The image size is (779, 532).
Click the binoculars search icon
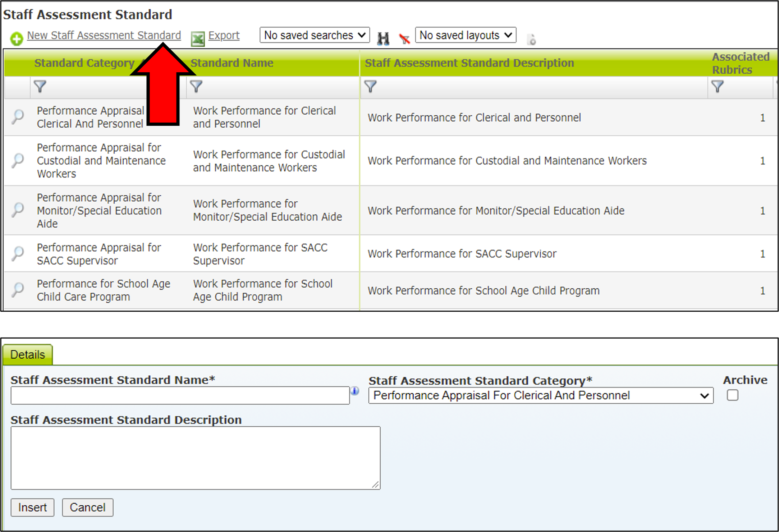(383, 38)
